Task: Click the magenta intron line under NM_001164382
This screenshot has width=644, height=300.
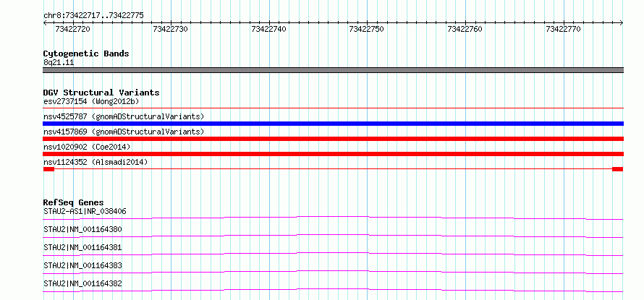Action: (x=333, y=290)
